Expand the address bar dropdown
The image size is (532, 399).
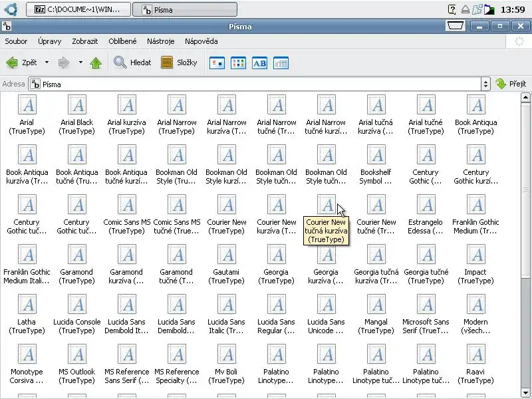click(x=485, y=84)
